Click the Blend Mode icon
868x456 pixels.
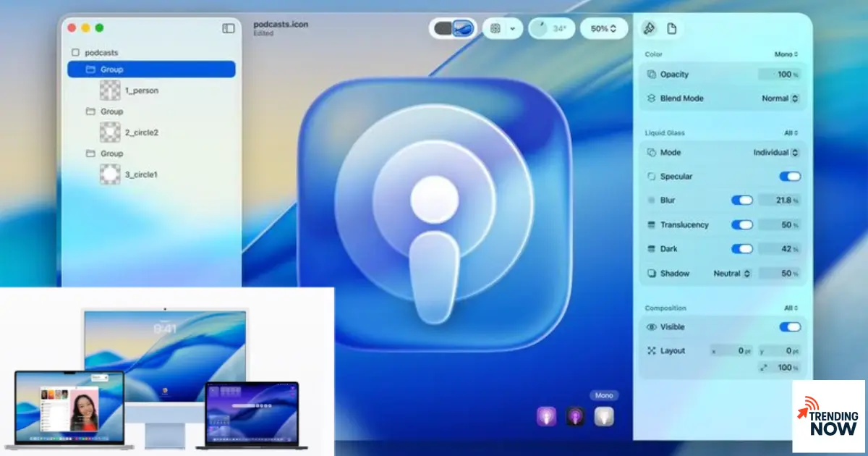point(651,98)
